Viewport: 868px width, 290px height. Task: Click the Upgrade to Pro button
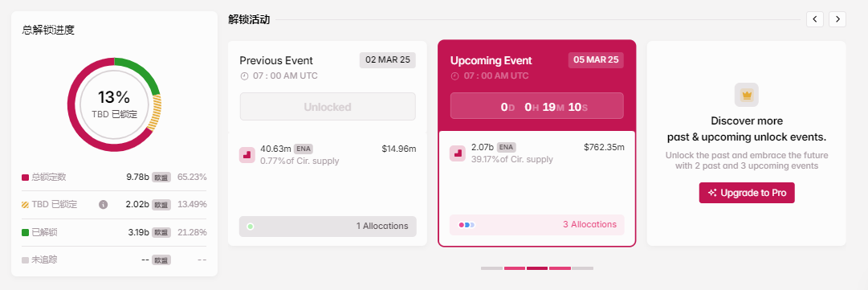746,193
